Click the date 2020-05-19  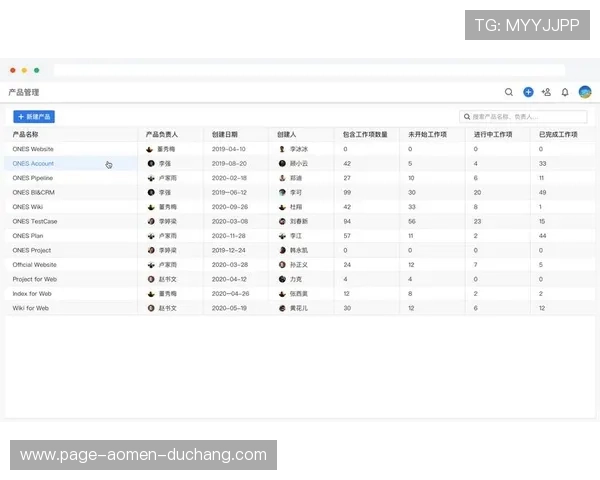229,308
